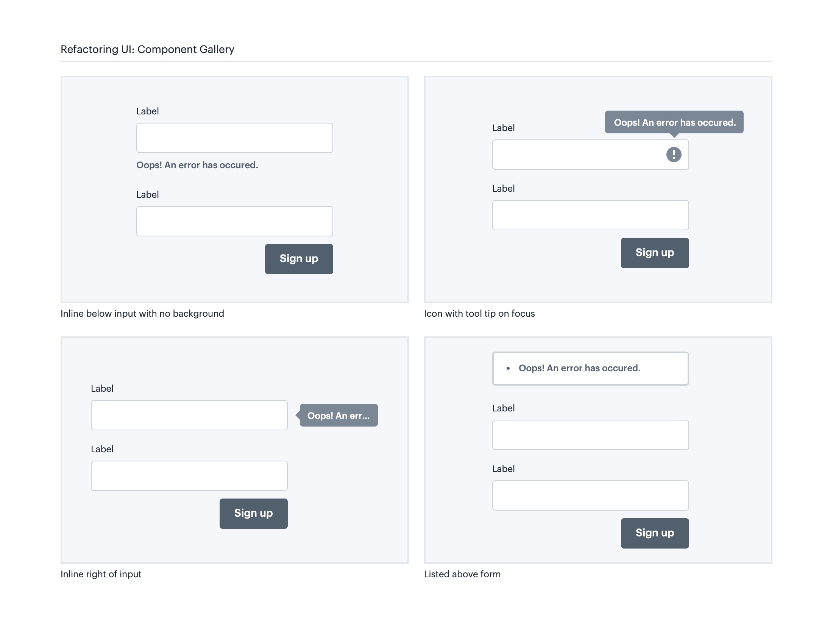The image size is (833, 644).
Task: Focus the first input above the inline error text
Action: [234, 138]
